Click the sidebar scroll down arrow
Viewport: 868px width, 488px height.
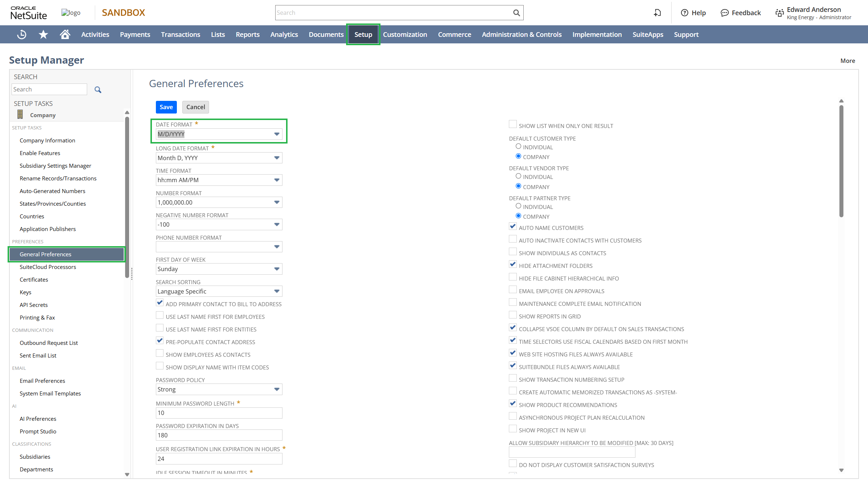pos(127,475)
